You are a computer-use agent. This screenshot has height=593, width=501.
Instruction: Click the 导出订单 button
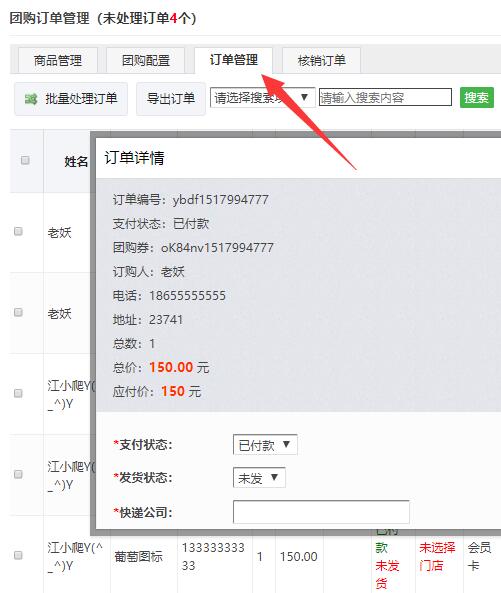tap(171, 99)
